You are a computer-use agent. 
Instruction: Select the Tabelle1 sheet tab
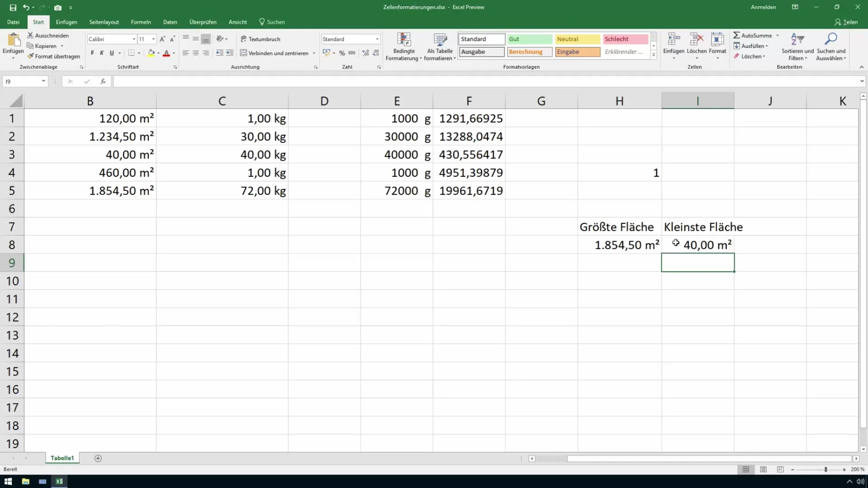[62, 458]
